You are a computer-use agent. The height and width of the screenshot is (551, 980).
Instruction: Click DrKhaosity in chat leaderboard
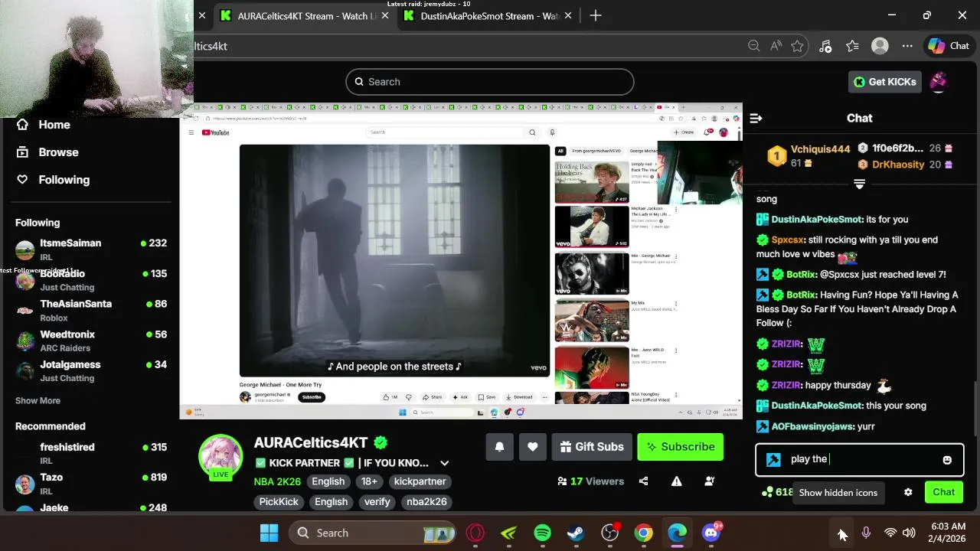pyautogui.click(x=897, y=165)
